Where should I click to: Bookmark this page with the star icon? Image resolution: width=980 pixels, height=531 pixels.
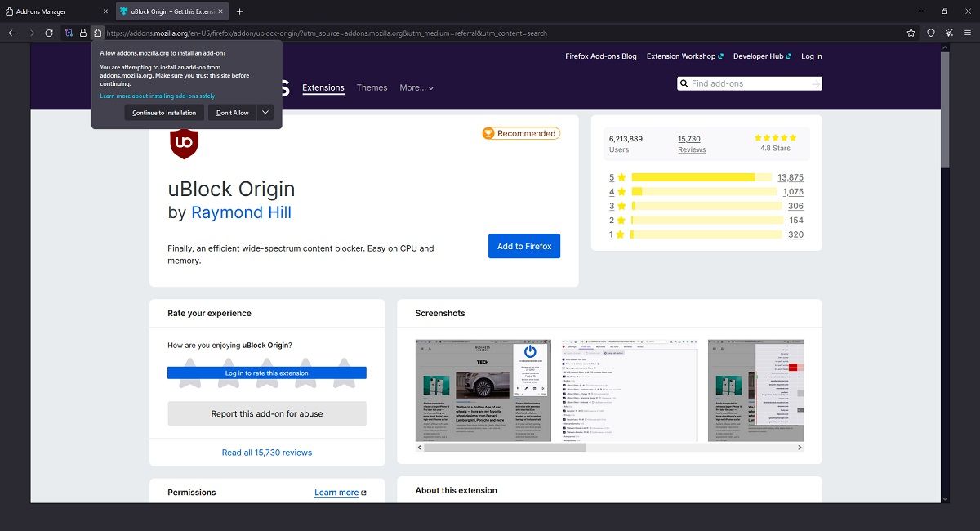911,33
